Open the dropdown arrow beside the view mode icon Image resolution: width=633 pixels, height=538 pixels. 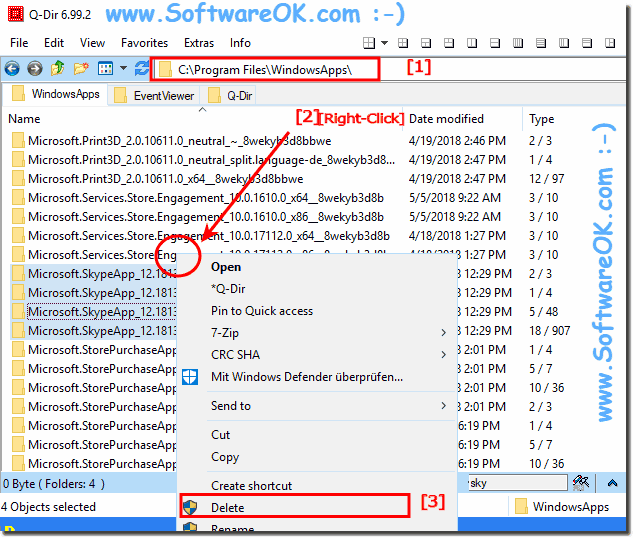124,68
